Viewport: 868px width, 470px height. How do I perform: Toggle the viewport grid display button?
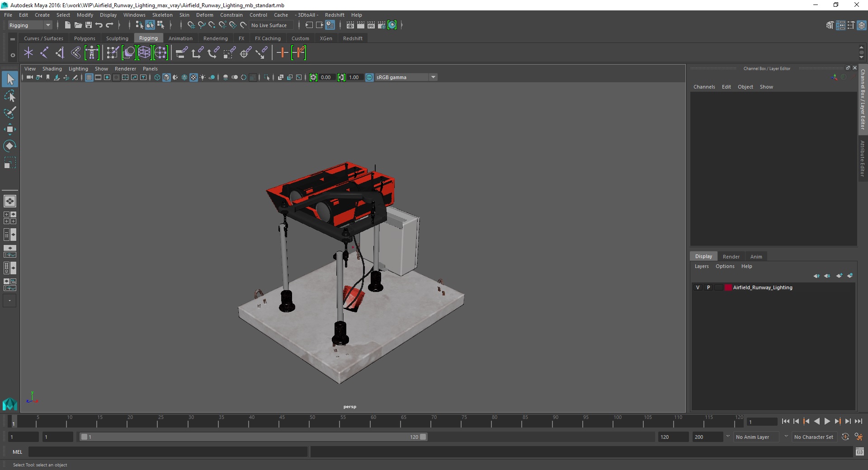(89, 77)
